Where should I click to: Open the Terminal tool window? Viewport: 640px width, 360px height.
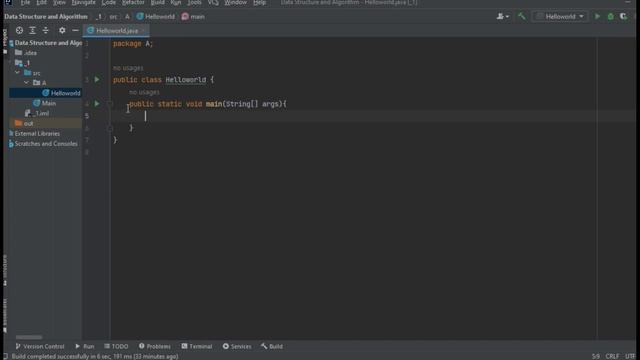pyautogui.click(x=197, y=346)
